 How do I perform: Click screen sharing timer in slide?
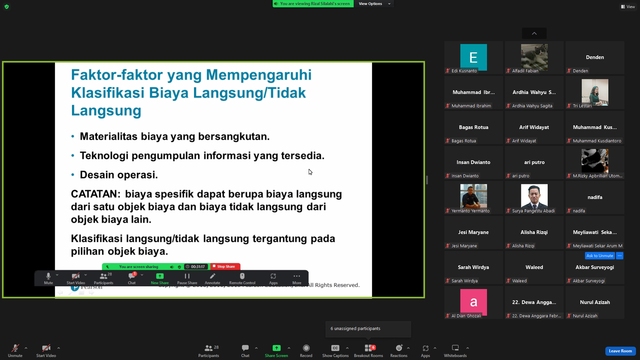click(196, 267)
